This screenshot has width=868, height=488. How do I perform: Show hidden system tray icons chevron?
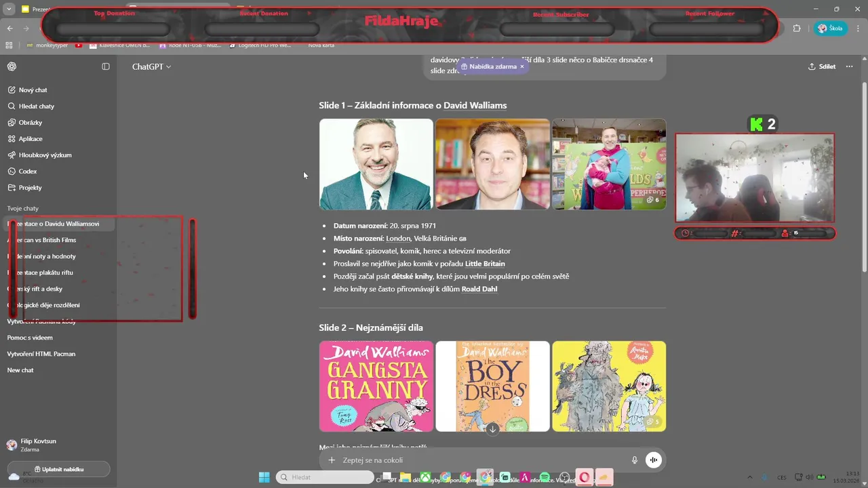point(749,477)
